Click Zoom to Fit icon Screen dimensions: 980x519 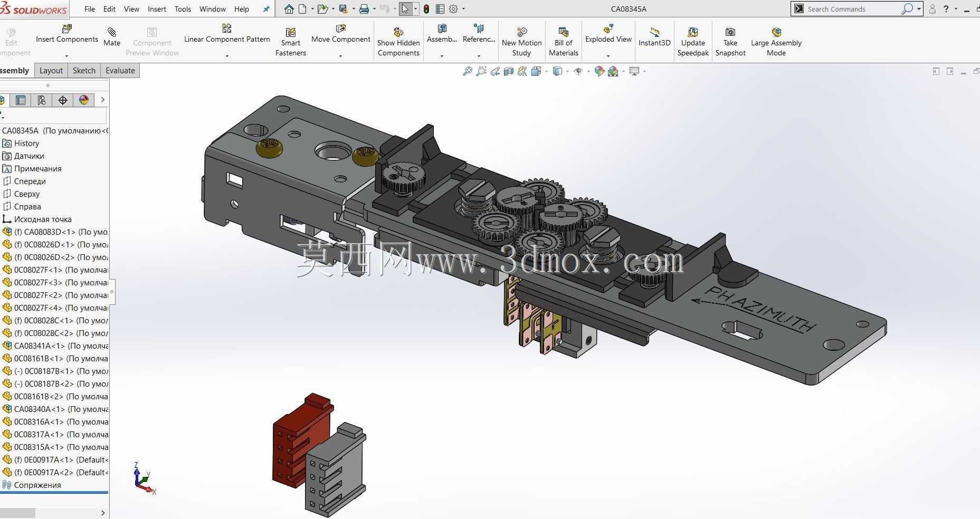(467, 71)
